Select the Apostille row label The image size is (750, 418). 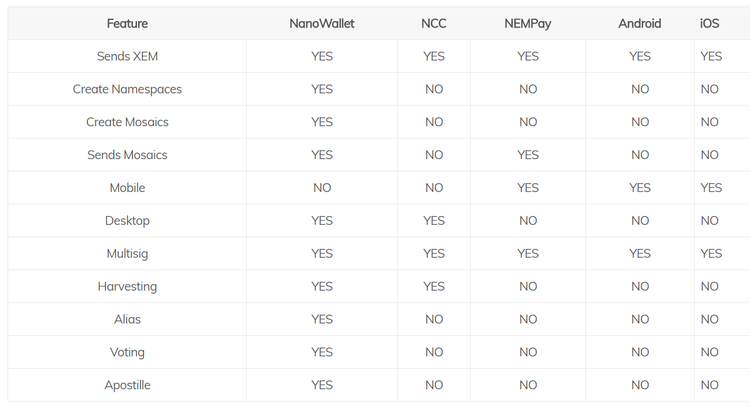coord(127,385)
